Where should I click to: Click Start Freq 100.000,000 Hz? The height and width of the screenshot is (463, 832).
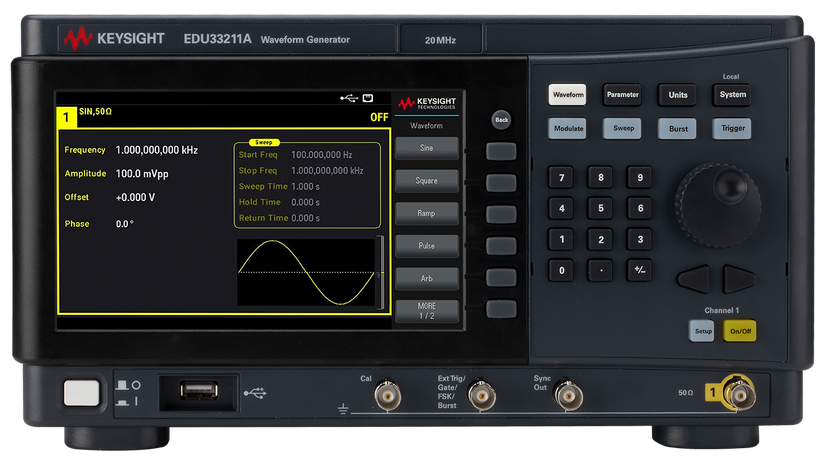point(295,155)
